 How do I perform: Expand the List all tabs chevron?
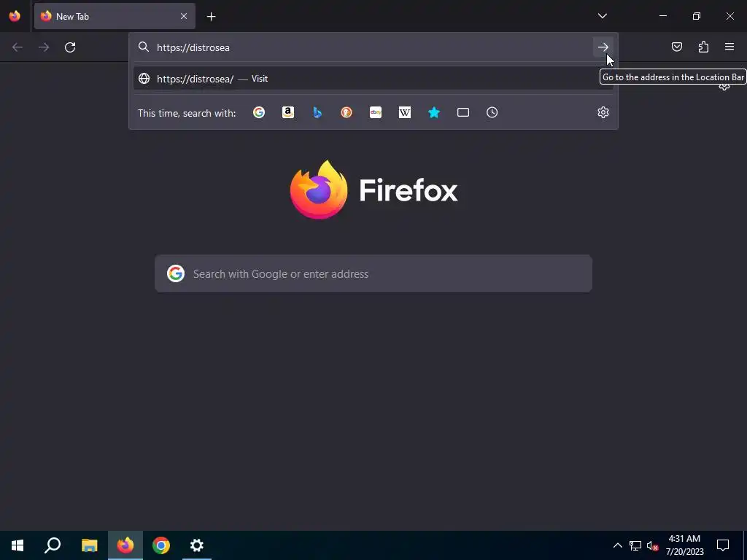pos(602,16)
